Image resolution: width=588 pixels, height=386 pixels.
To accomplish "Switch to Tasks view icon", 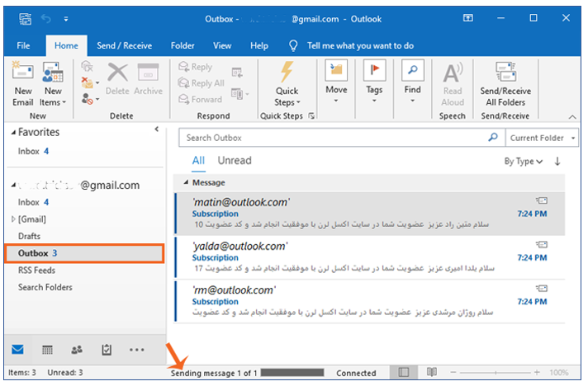I will click(x=107, y=350).
